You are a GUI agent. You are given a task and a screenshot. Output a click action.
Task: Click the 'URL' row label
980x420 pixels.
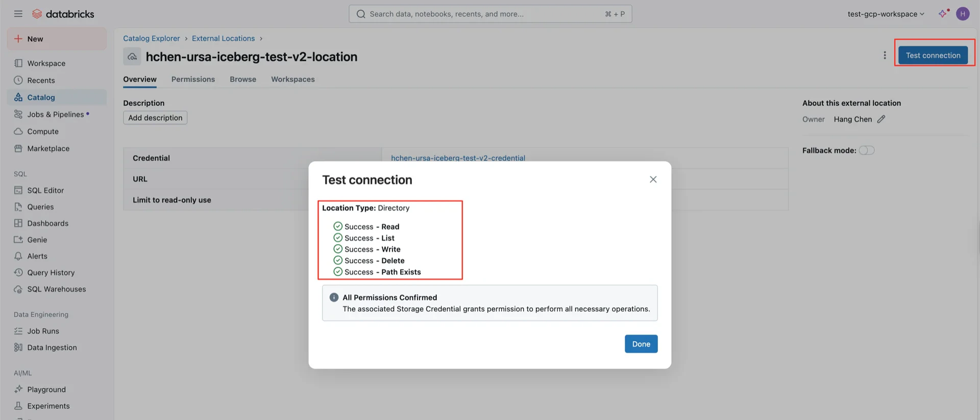(x=140, y=179)
